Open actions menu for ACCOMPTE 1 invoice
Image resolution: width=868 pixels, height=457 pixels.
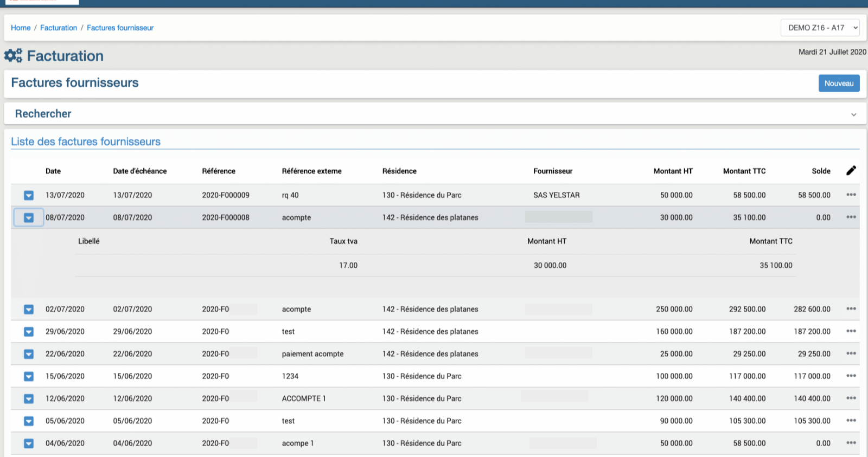[851, 398]
